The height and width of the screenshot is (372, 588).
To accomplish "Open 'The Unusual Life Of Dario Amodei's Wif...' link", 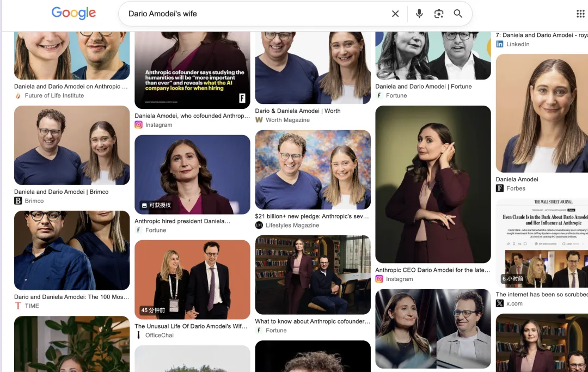I will click(x=191, y=326).
